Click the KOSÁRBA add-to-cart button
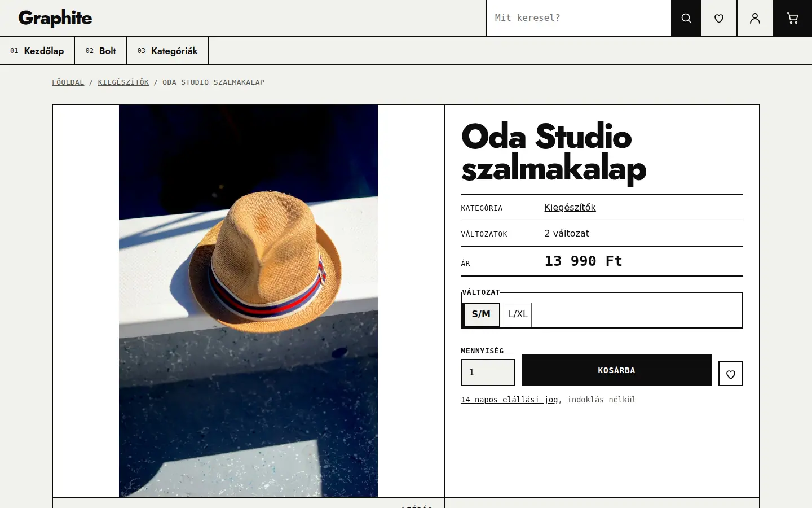 tap(617, 370)
